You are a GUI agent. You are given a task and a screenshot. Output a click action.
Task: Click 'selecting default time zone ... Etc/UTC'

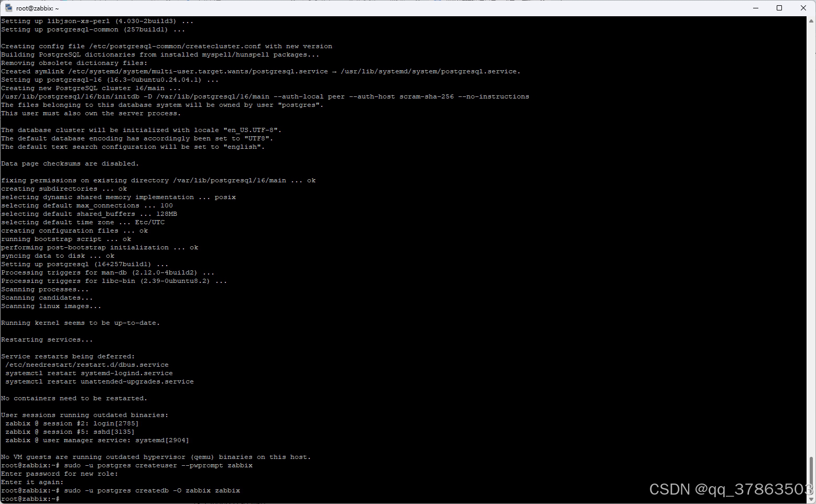tap(83, 222)
